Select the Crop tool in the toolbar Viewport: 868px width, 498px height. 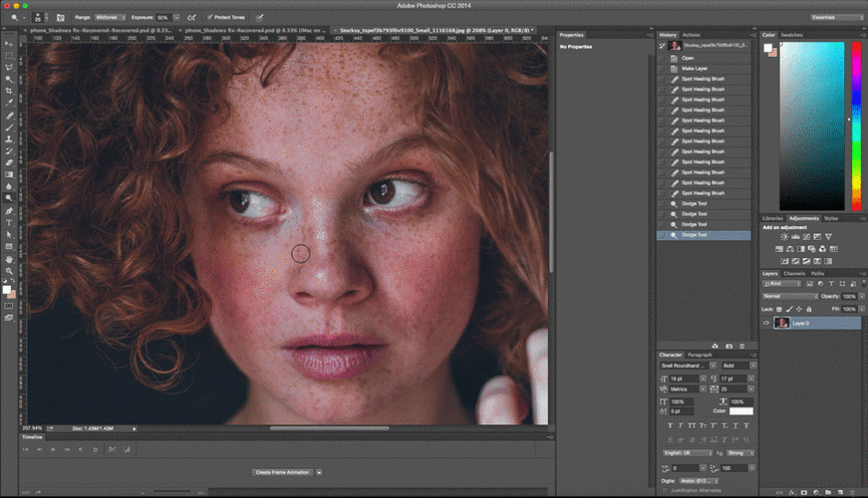(9, 91)
